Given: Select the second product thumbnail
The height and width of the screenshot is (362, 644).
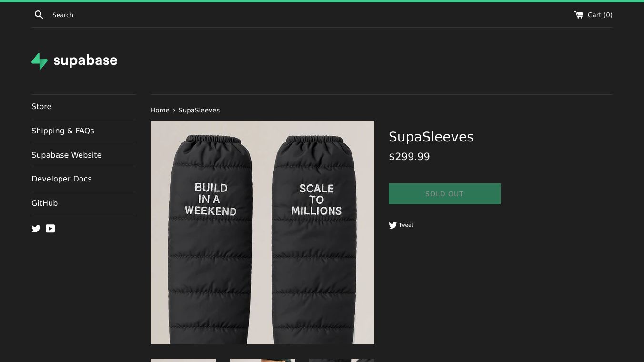Looking at the screenshot, I should [x=262, y=360].
